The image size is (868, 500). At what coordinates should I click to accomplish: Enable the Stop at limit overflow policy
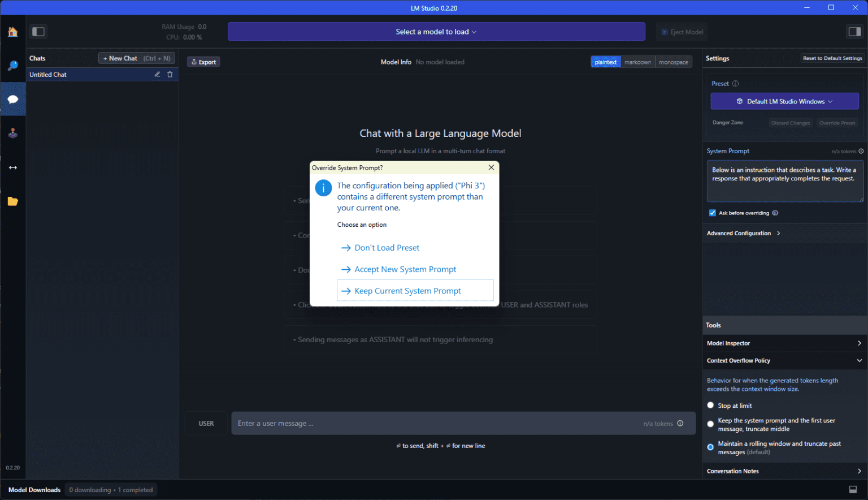(x=710, y=405)
